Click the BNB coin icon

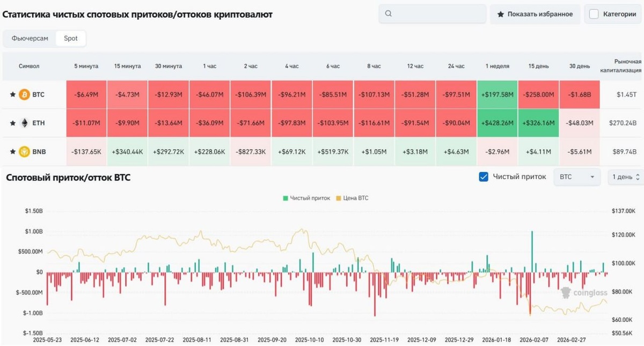click(24, 152)
